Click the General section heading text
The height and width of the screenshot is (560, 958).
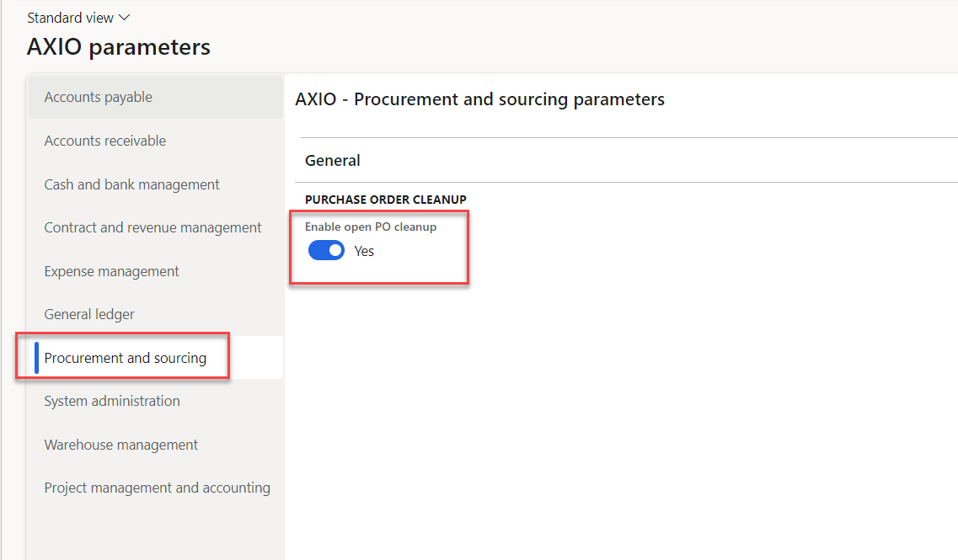(332, 160)
